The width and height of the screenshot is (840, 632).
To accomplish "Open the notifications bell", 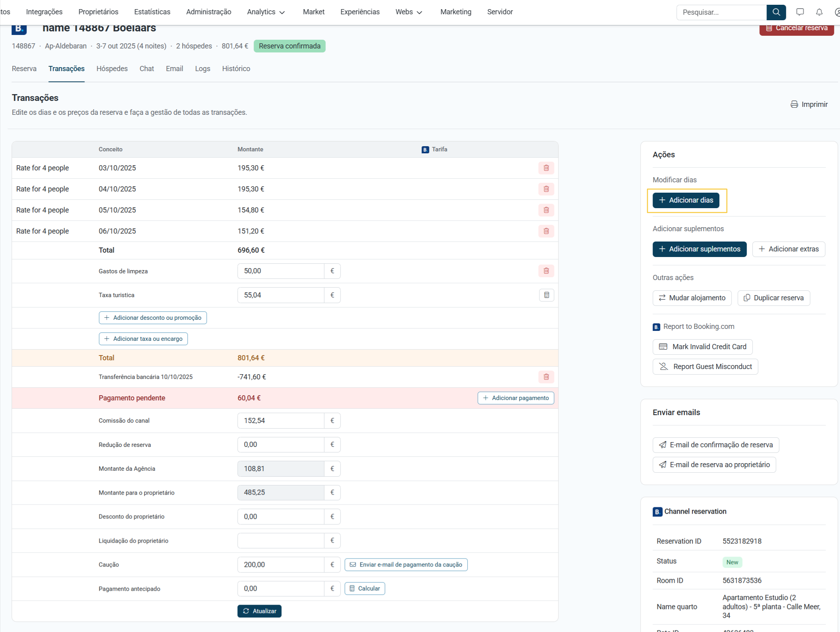I will (x=819, y=12).
